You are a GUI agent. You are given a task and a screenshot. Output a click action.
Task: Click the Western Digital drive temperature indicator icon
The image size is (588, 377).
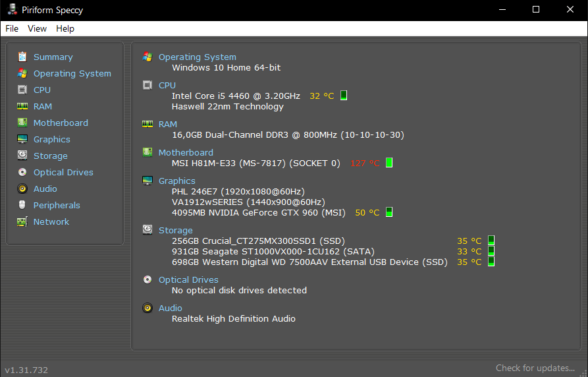(491, 262)
